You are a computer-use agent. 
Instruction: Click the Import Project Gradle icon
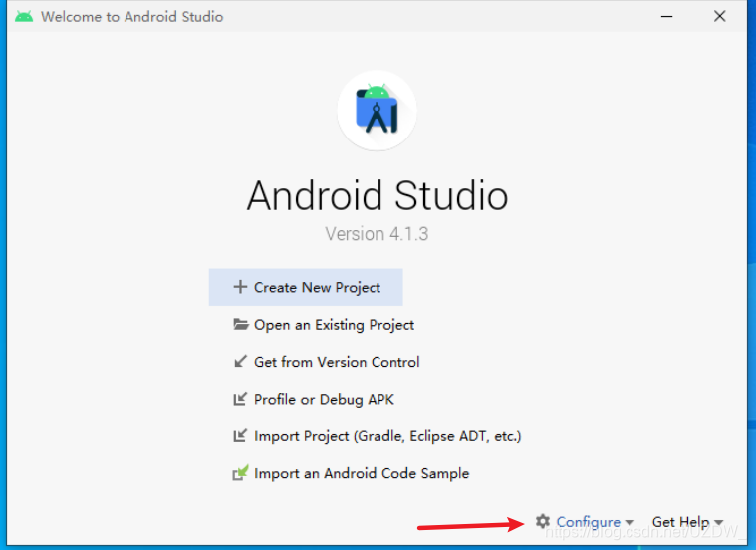[240, 435]
